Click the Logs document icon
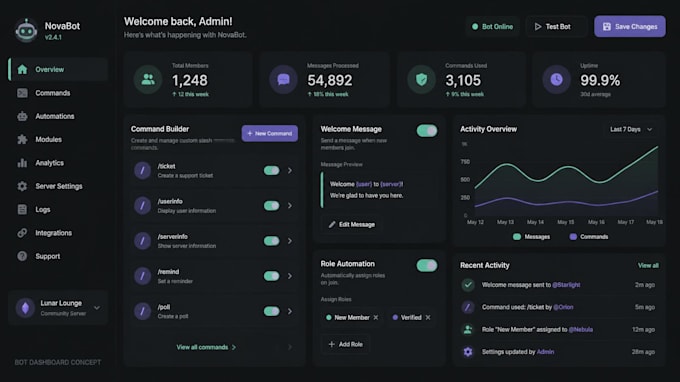This screenshot has height=382, width=680. [22, 209]
